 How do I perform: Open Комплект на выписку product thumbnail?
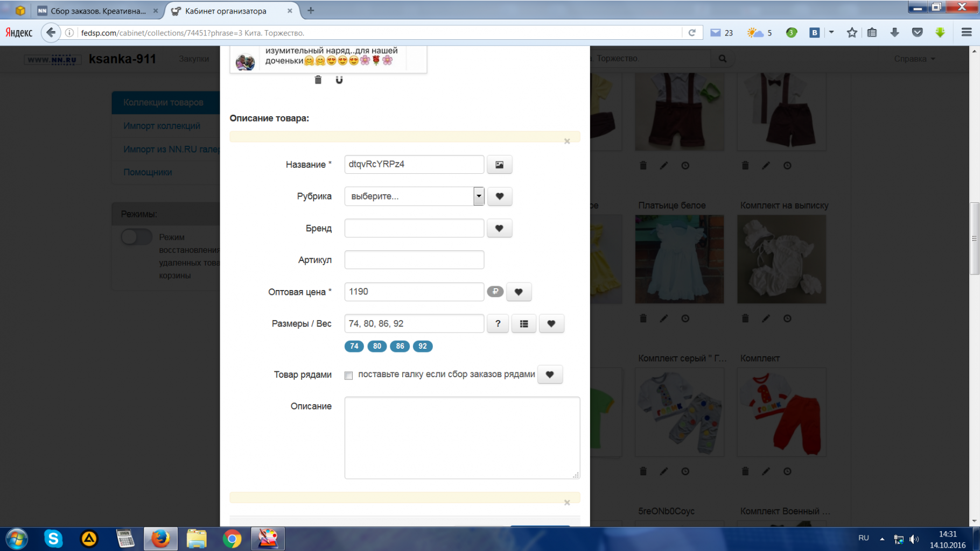(x=781, y=259)
